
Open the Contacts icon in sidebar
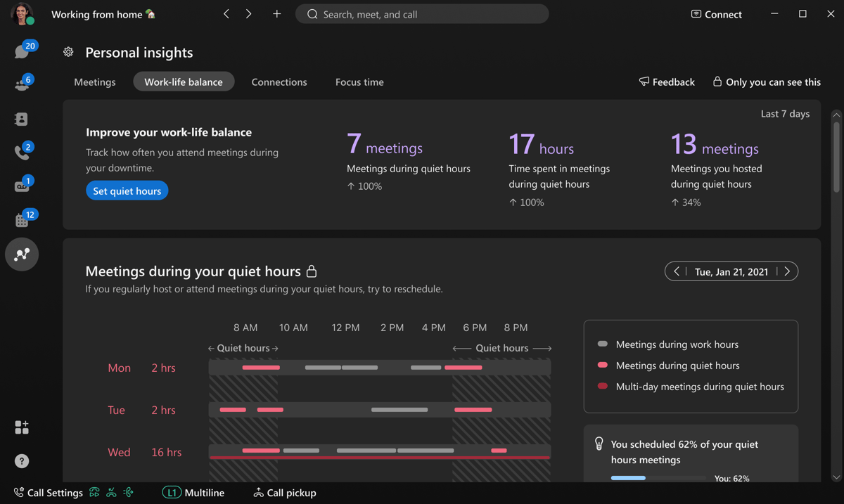(x=21, y=119)
